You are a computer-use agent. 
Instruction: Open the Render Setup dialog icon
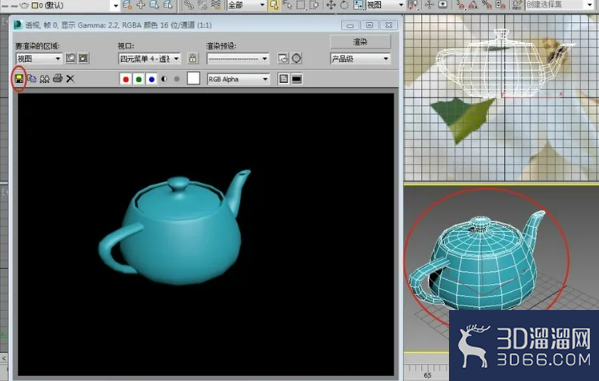(x=283, y=58)
